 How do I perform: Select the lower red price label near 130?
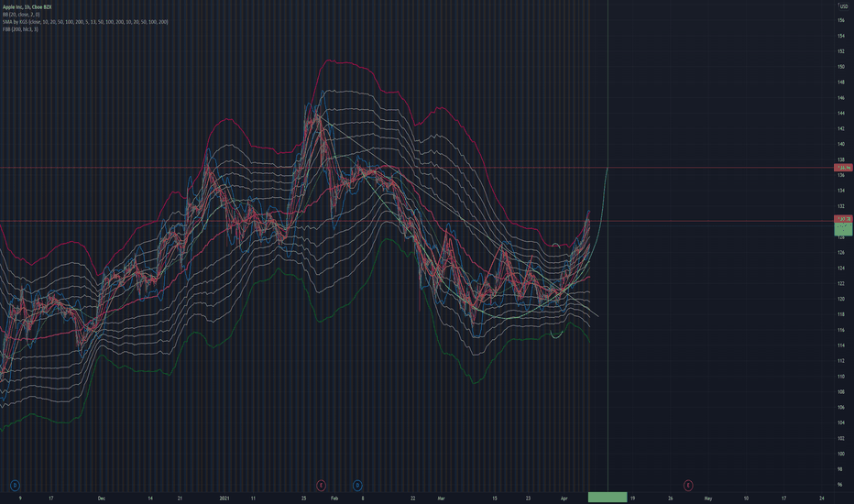[x=843, y=219]
